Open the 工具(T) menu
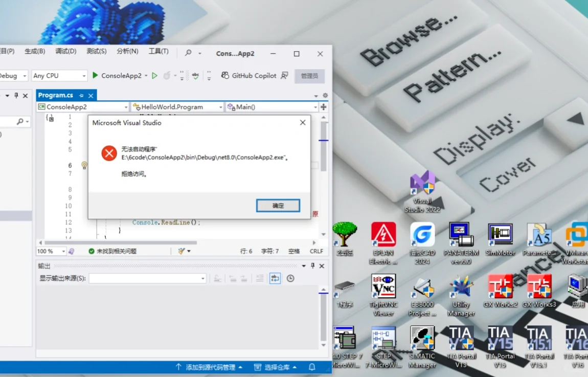 point(159,51)
